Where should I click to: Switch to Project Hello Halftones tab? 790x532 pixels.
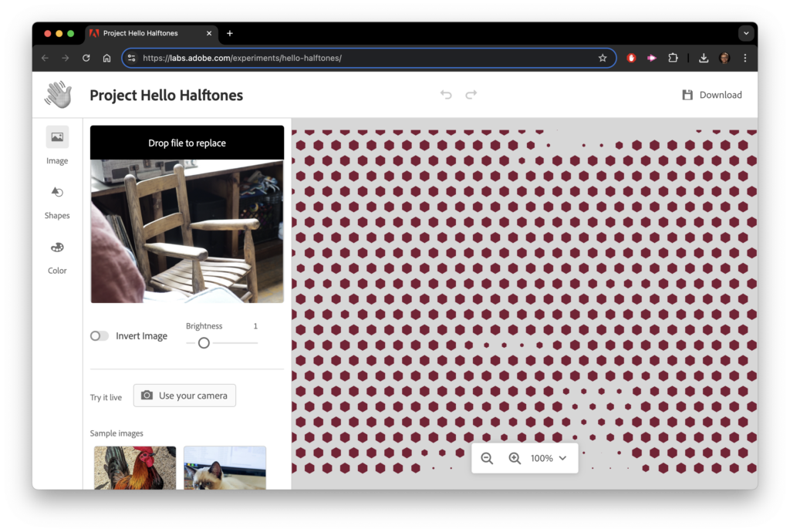point(151,33)
